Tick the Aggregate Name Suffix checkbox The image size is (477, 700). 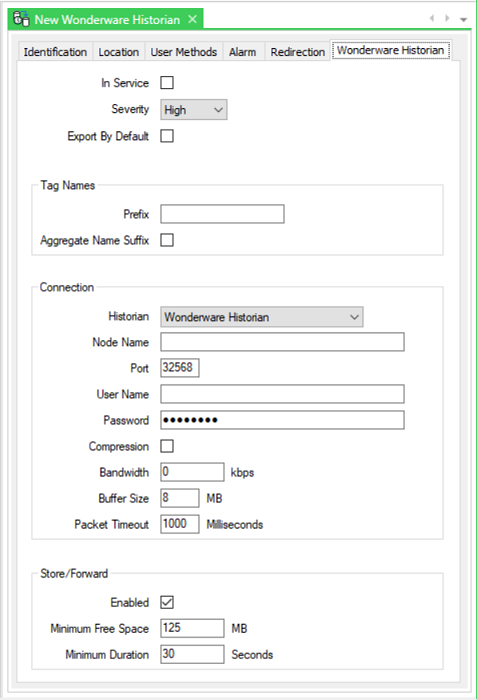pyautogui.click(x=167, y=240)
